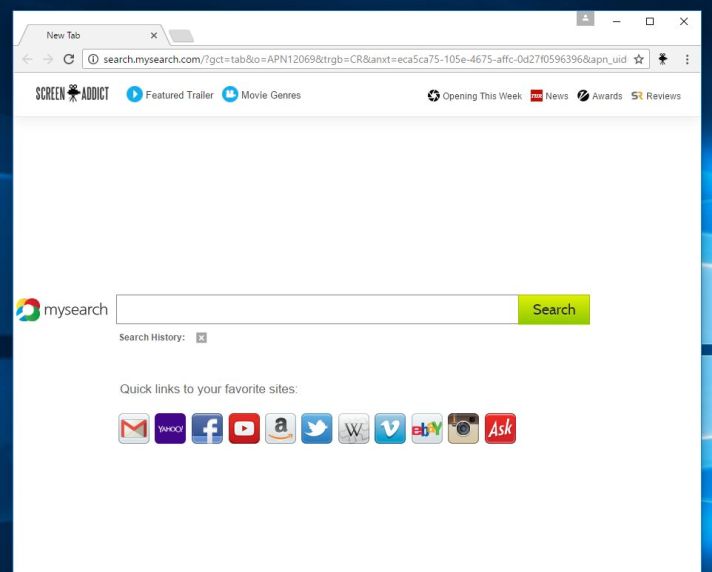Maximize the Chrome window
The height and width of the screenshot is (572, 712).
tap(650, 21)
